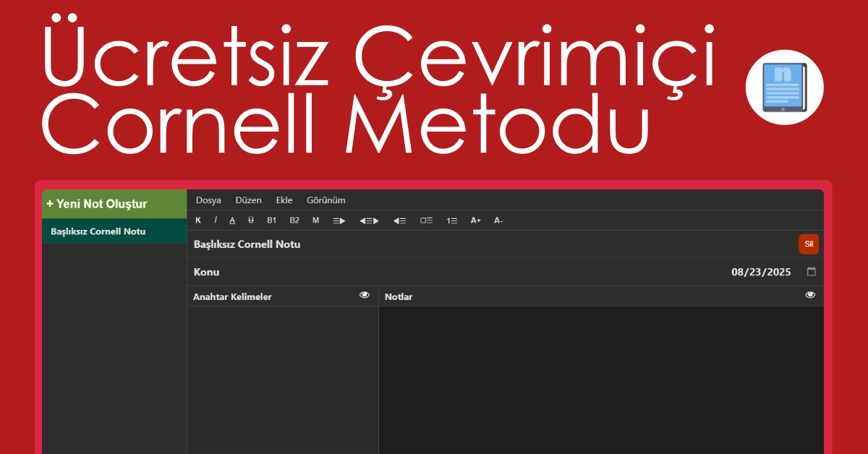The height and width of the screenshot is (454, 868).
Task: Insert a bulleted list
Action: (427, 220)
